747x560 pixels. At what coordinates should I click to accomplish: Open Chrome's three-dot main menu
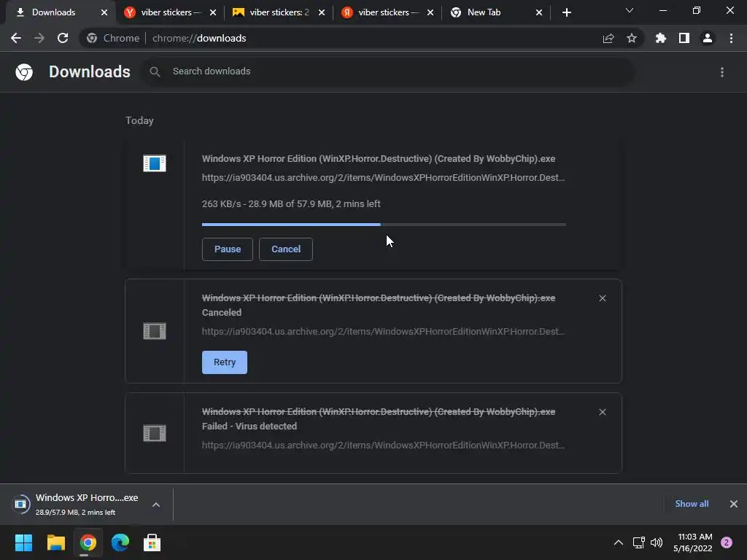(731, 38)
